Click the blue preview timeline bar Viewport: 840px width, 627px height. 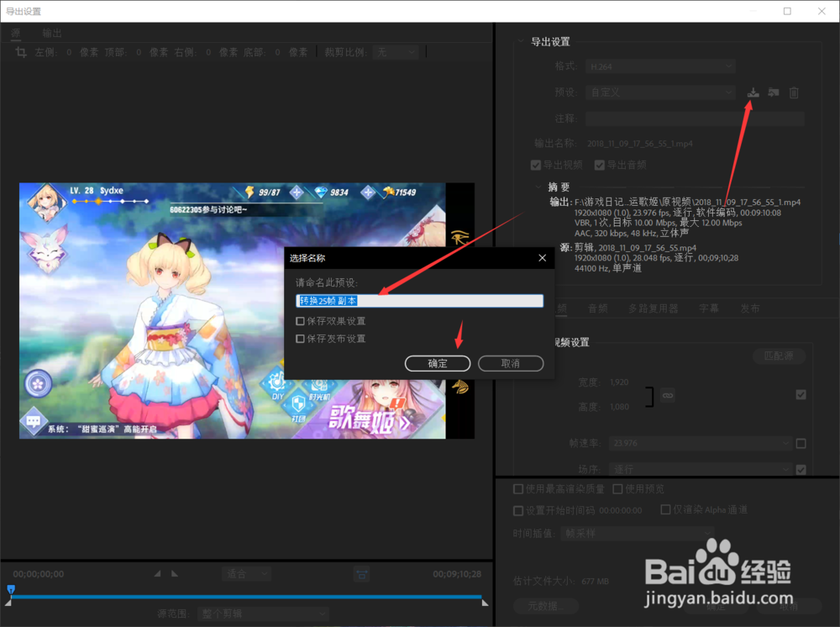click(246, 597)
